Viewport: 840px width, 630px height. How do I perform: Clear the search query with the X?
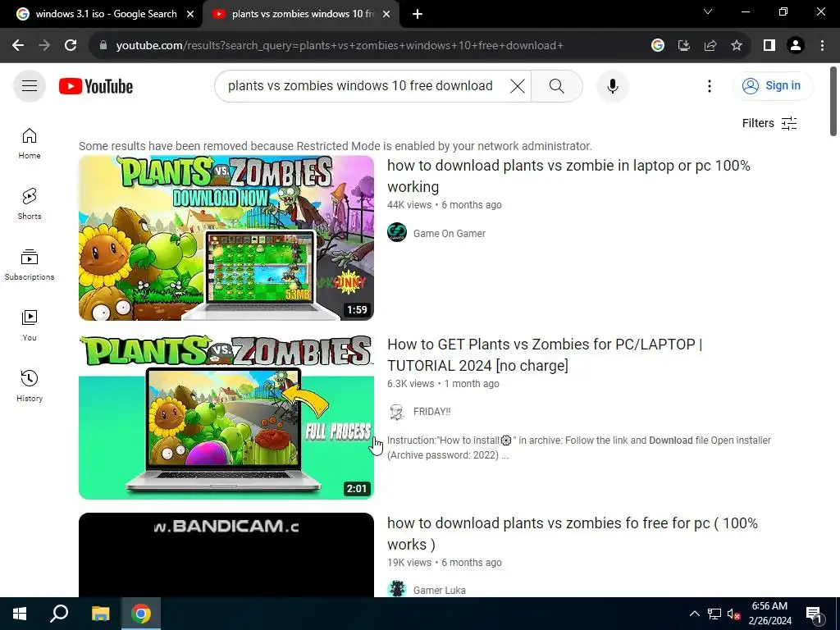[x=517, y=85]
